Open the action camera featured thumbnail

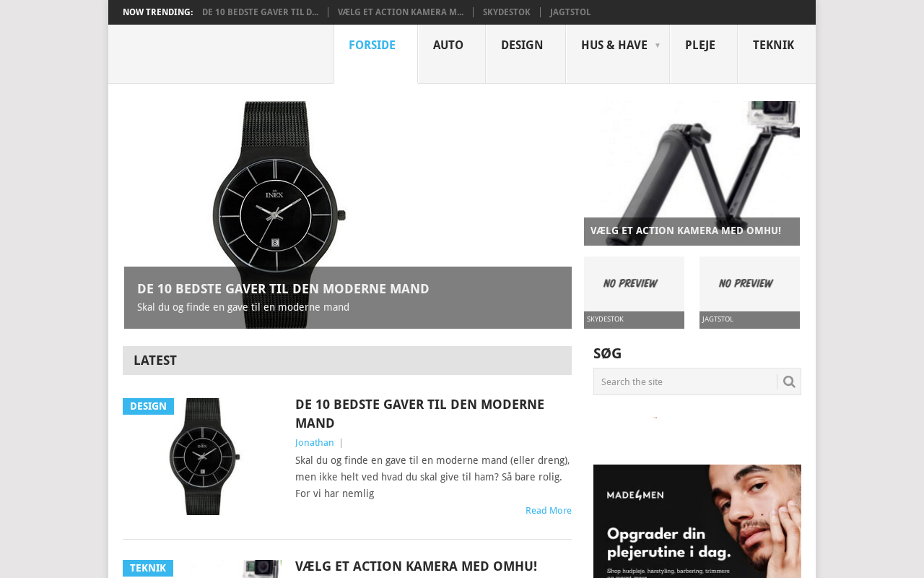[x=692, y=173]
